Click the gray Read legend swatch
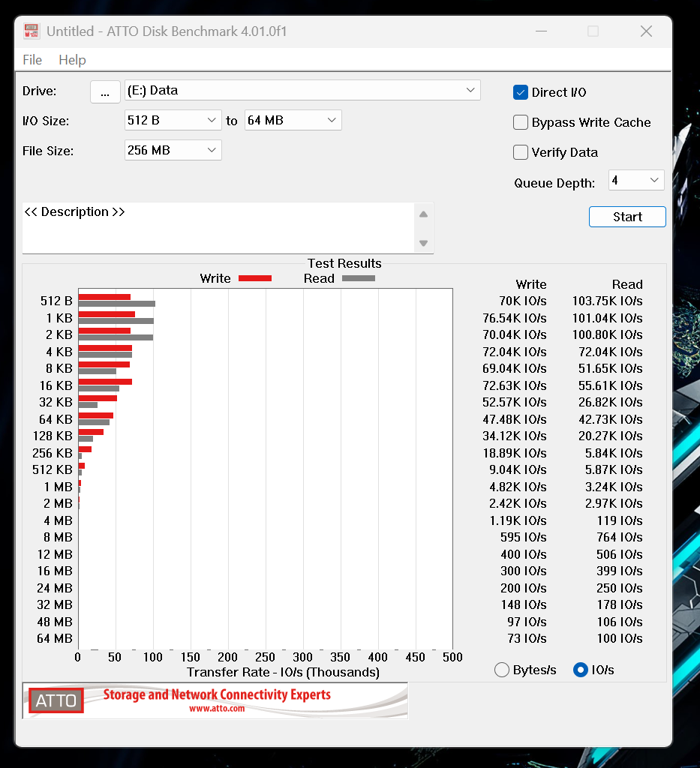Screen dimensions: 700x768 [359, 278]
